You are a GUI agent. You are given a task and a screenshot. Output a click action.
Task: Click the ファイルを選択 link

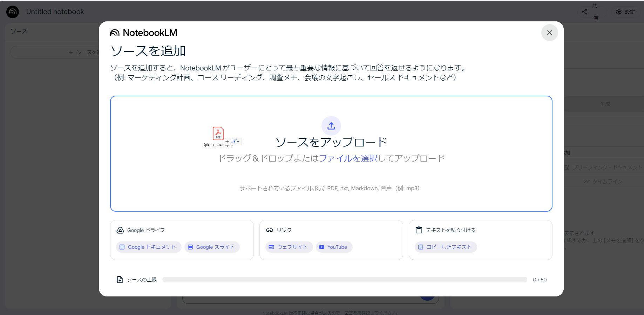click(348, 158)
